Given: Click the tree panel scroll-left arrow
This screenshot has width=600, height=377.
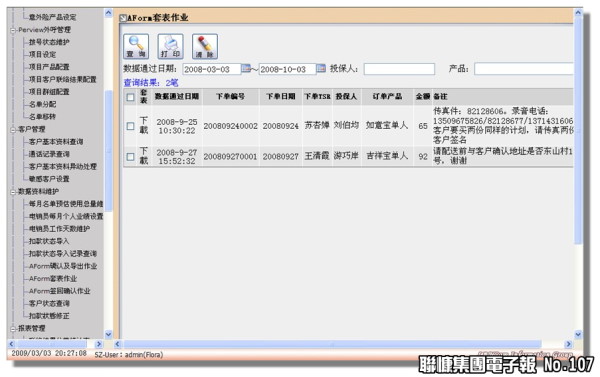Looking at the screenshot, I should pyautogui.click(x=11, y=344).
